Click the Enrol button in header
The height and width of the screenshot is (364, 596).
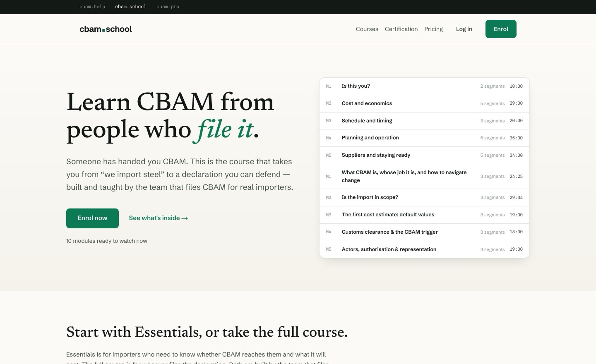pos(501,29)
